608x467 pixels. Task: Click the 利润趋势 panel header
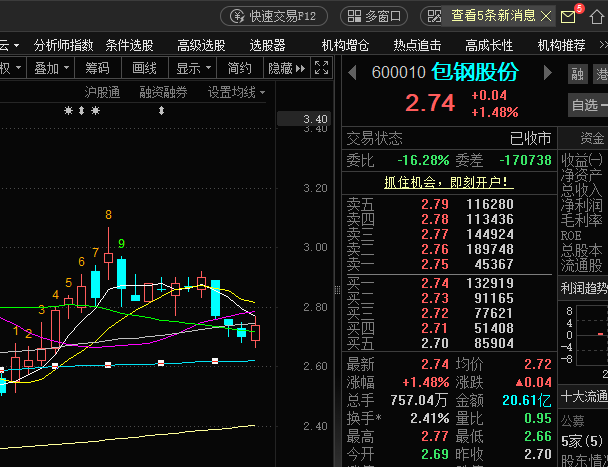584,288
